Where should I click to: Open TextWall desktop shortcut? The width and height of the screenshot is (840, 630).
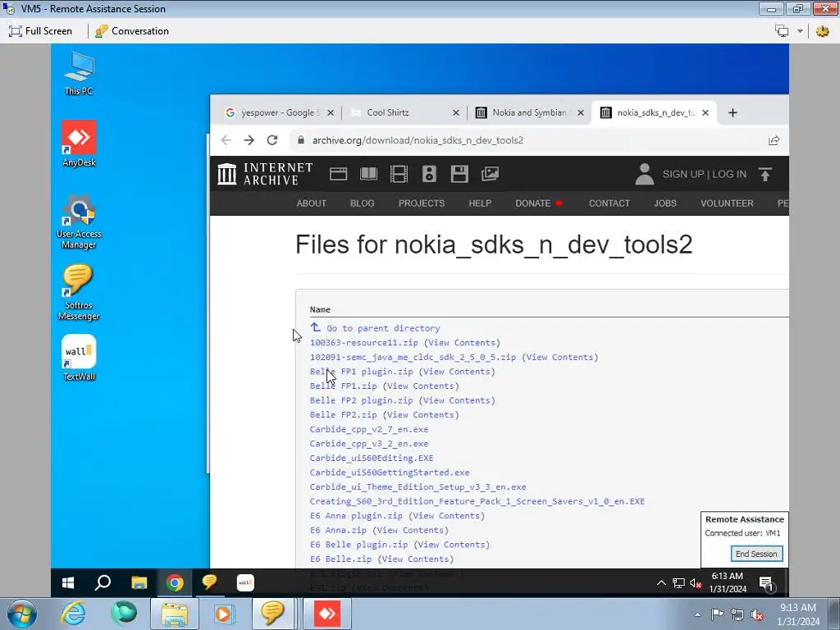79,358
